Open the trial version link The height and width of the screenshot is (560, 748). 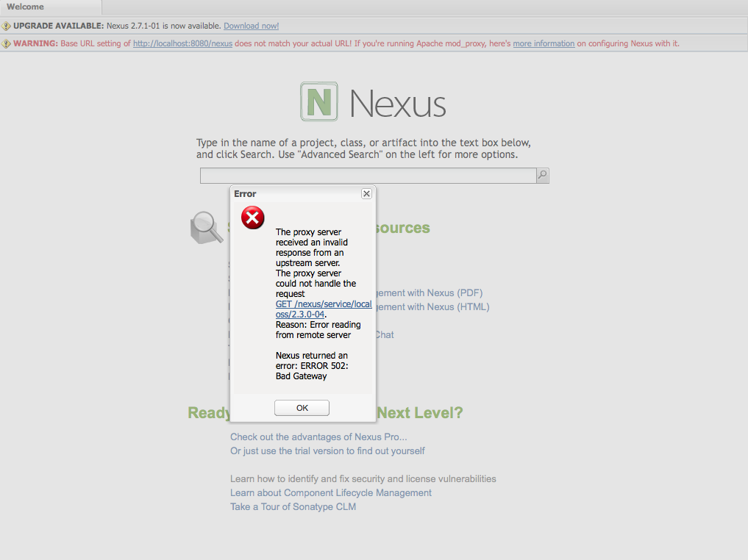coord(327,450)
